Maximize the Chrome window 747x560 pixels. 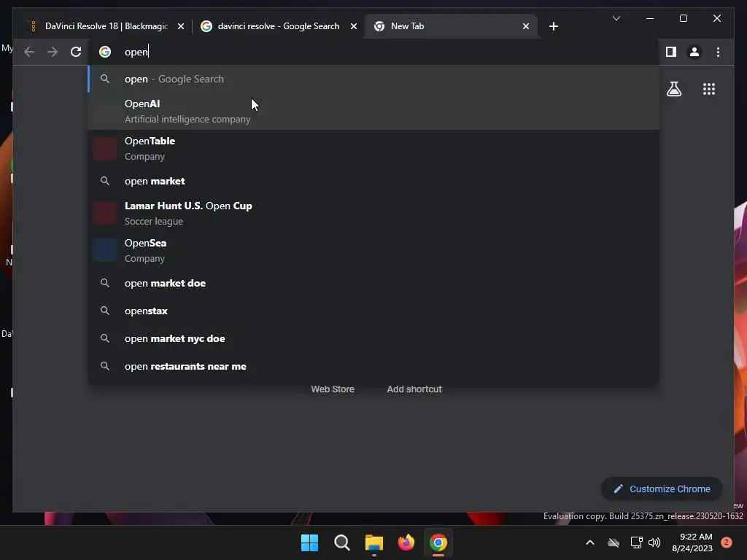pos(683,18)
